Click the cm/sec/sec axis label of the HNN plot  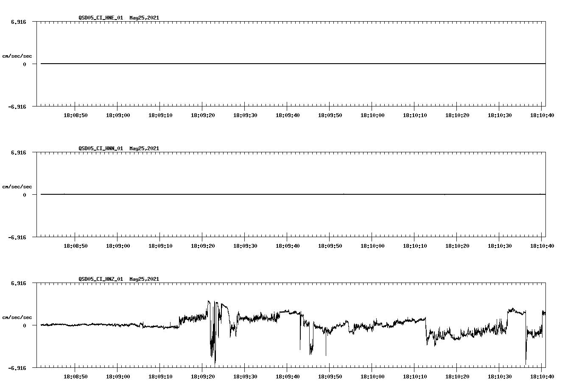point(17,186)
